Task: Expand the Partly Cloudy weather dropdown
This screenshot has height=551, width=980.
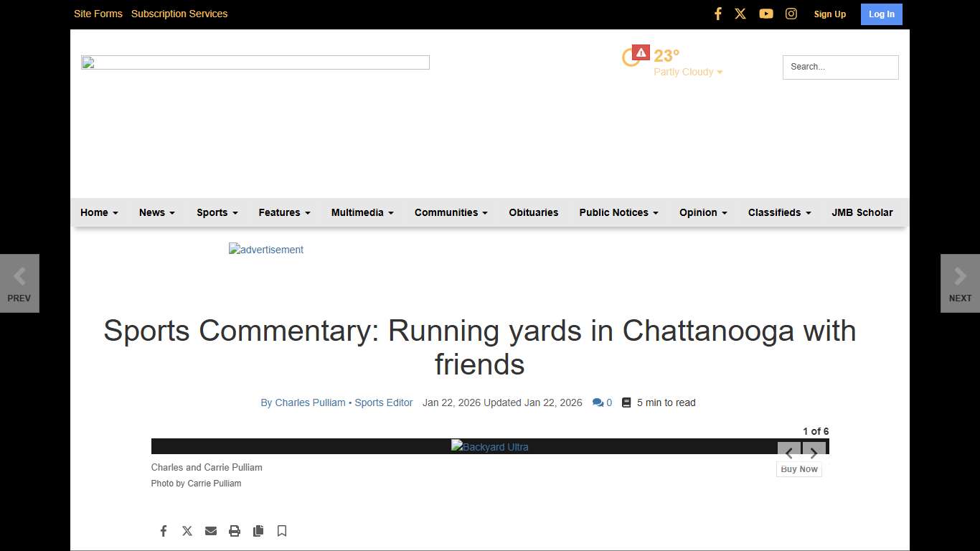Action: tap(687, 72)
